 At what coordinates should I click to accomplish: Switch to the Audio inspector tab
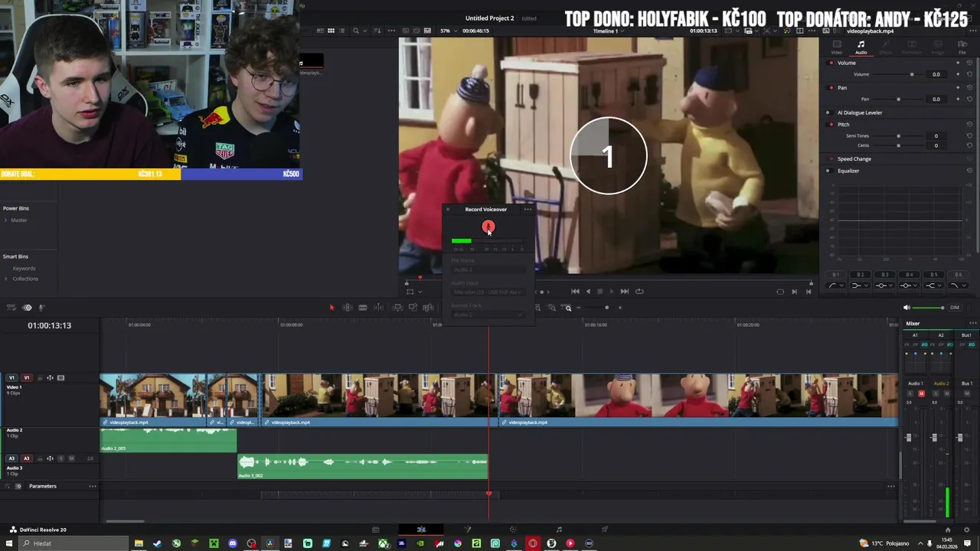coord(861,47)
